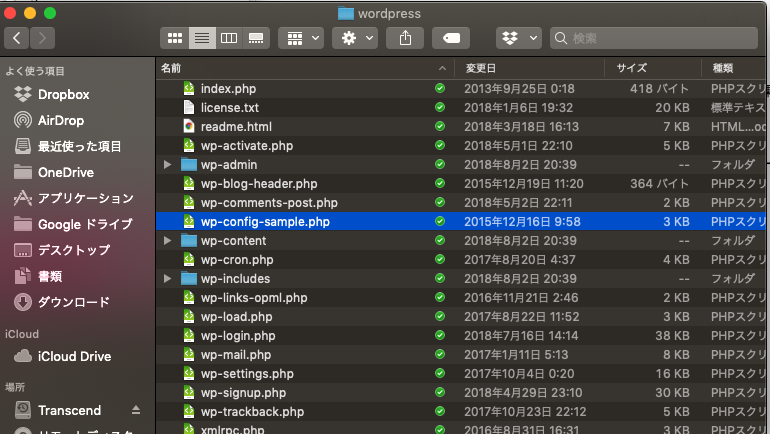Select the wp-comments-post.php file
770x434 pixels.
(x=461, y=202)
